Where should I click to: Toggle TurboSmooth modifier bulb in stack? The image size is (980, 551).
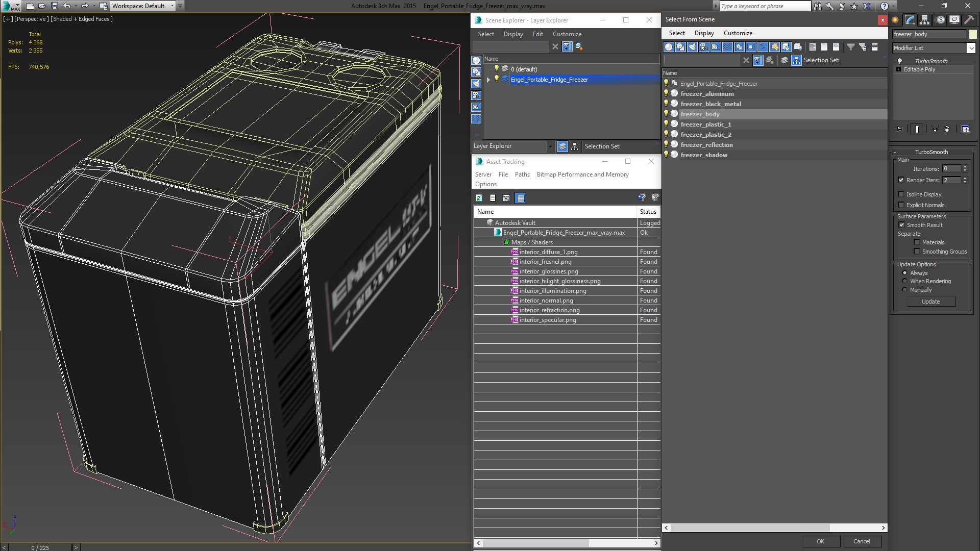coord(899,61)
